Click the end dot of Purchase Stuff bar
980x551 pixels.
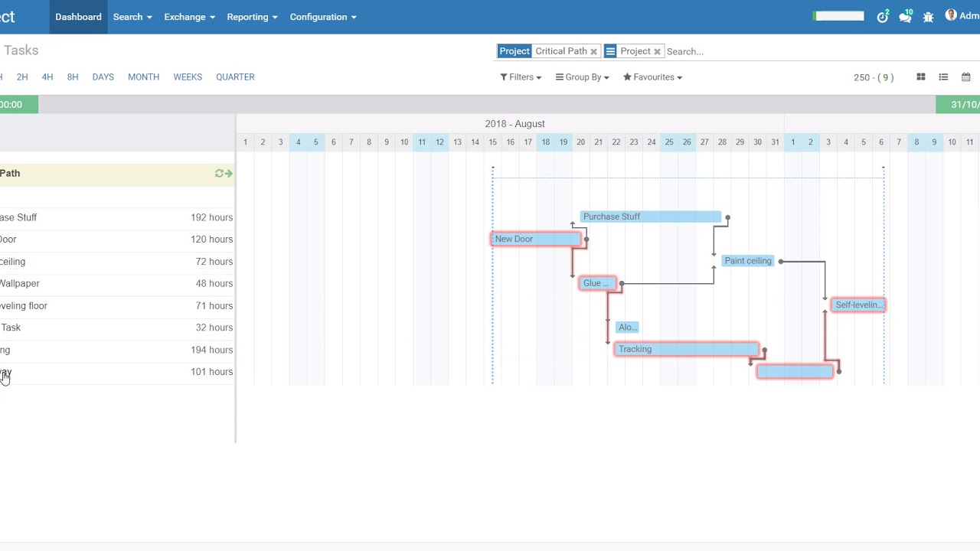click(x=727, y=218)
